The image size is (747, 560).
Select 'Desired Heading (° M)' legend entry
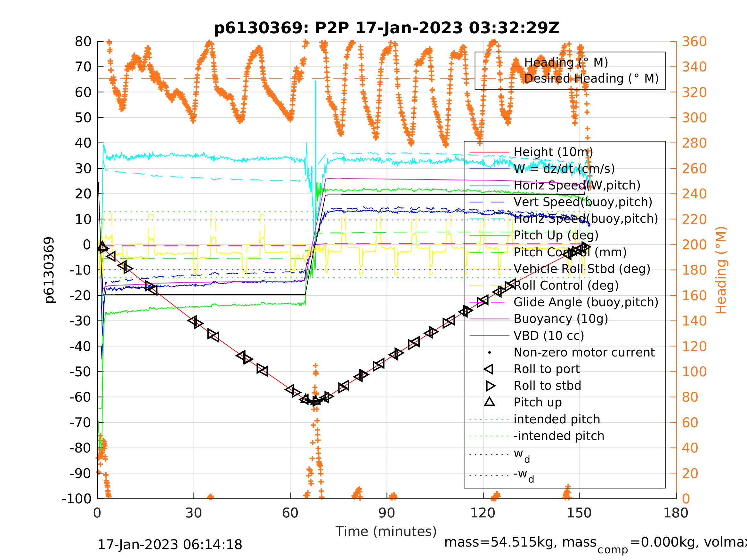click(591, 79)
